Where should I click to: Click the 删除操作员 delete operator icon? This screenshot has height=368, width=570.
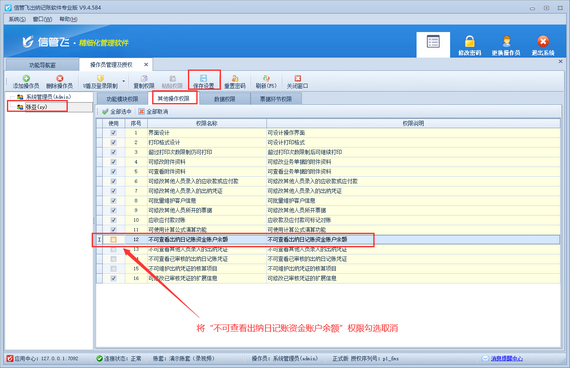click(x=60, y=78)
